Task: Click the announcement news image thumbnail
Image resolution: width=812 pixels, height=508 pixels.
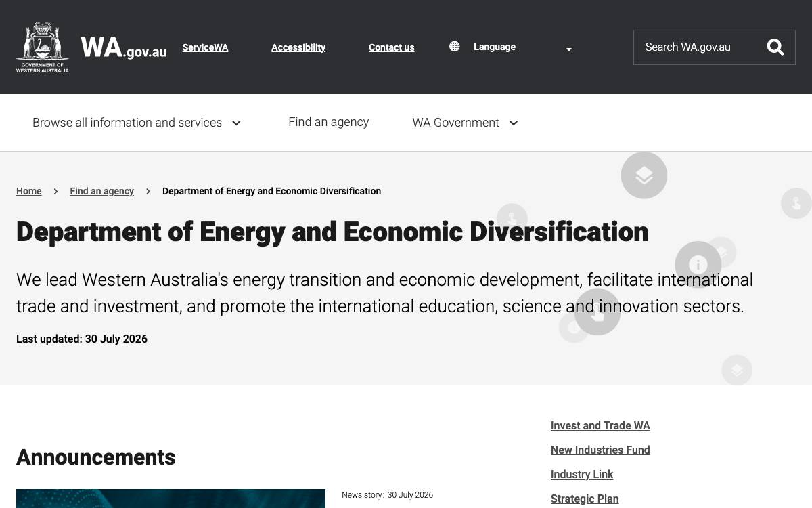Action: click(171, 499)
